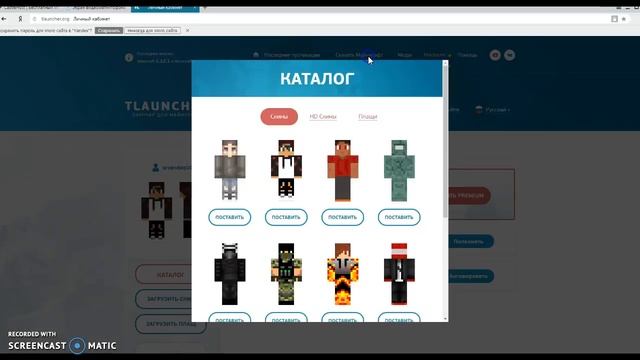Select the red Скины tab pill
640x360 pixels.
[x=279, y=117]
